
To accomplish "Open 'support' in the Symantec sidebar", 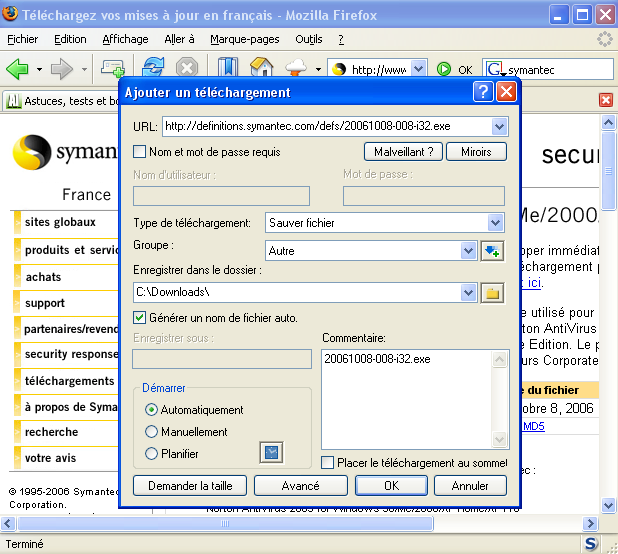I will (x=45, y=303).
